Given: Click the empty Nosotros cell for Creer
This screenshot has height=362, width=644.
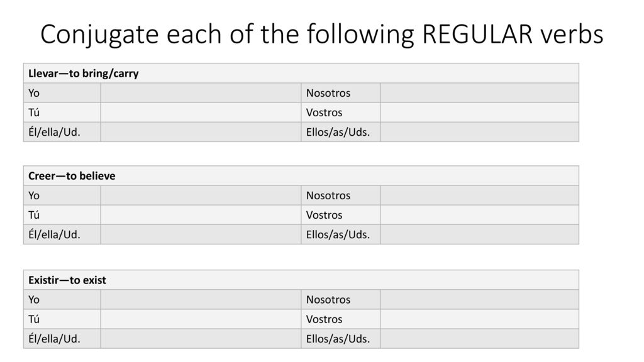Looking at the screenshot, I should click(480, 195).
